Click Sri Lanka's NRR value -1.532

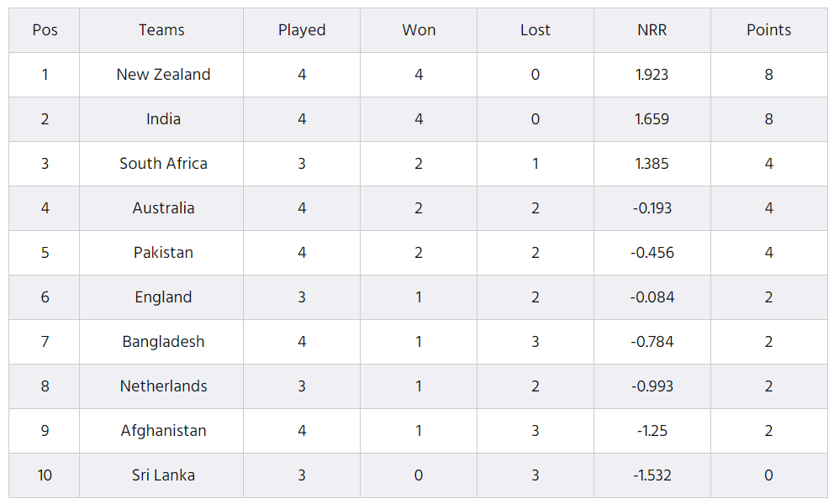pyautogui.click(x=652, y=475)
